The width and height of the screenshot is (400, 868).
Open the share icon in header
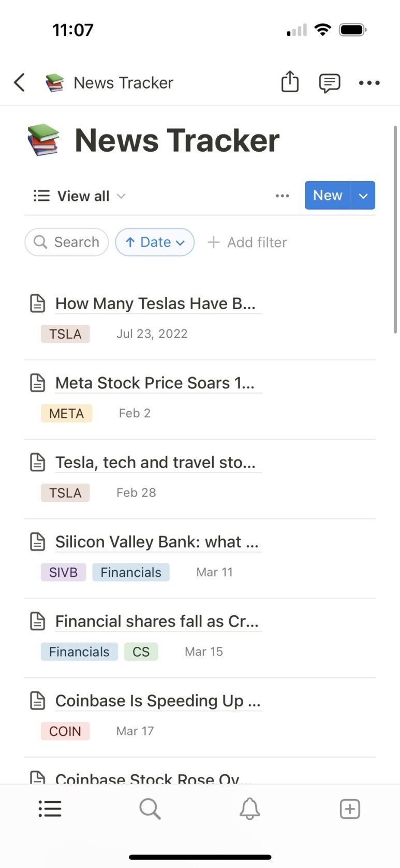pyautogui.click(x=290, y=82)
